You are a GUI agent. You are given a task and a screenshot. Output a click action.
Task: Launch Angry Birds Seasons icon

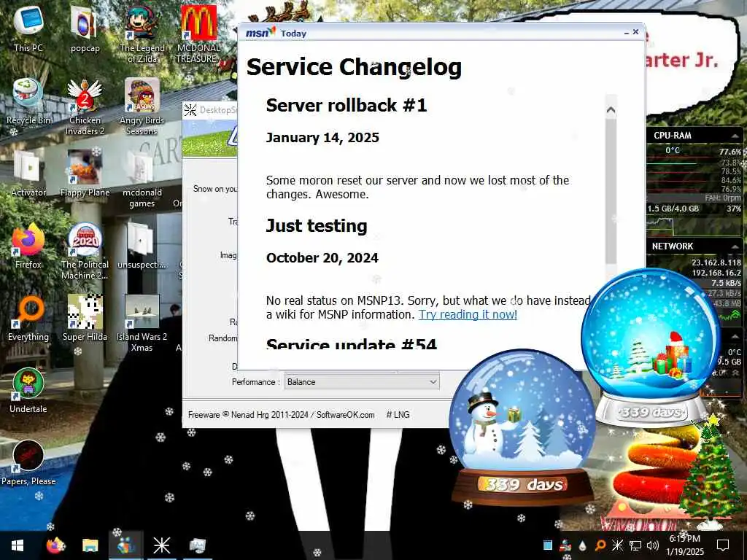[x=142, y=106]
